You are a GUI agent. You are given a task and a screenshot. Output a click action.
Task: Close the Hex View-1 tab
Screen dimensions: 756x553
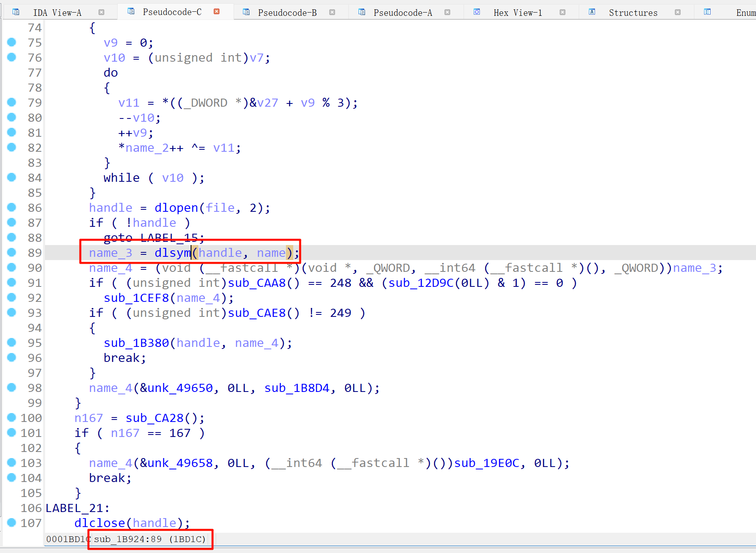tap(563, 12)
